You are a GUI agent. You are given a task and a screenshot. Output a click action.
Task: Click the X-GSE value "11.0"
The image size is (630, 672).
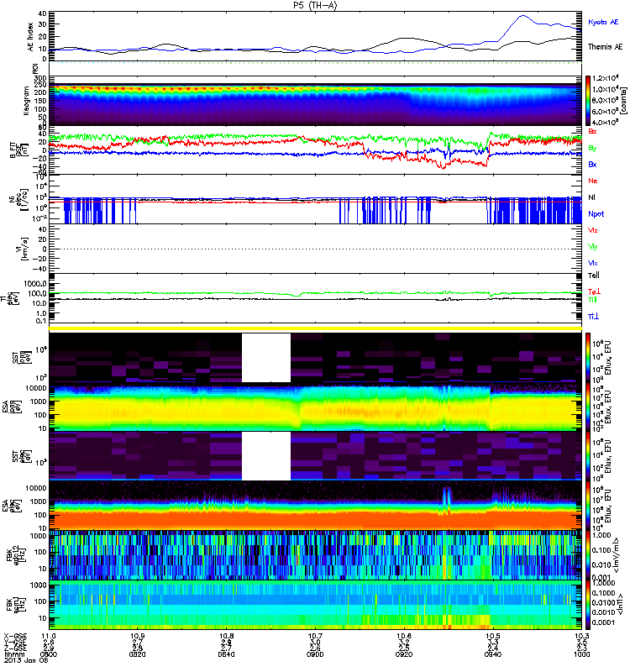[x=49, y=636]
